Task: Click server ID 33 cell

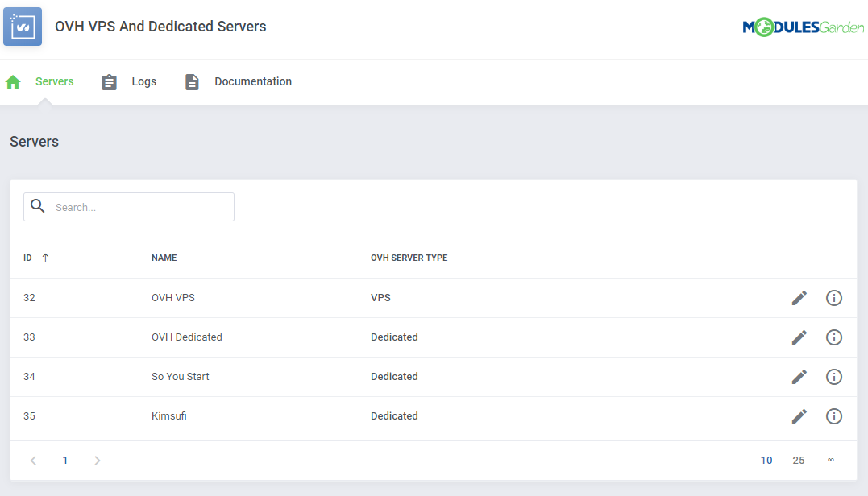Action: pyautogui.click(x=29, y=337)
